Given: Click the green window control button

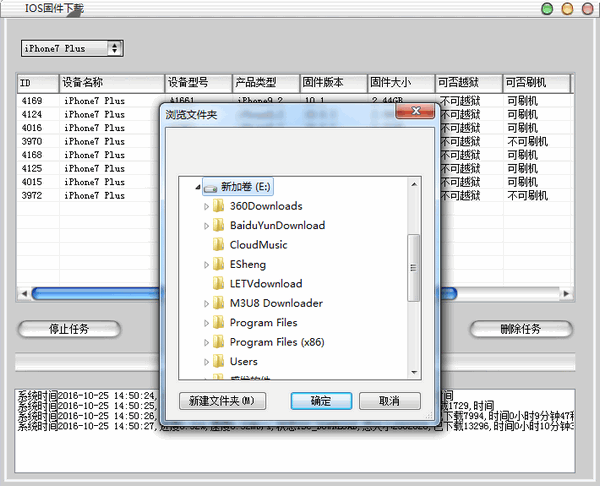Looking at the screenshot, I should [x=548, y=8].
